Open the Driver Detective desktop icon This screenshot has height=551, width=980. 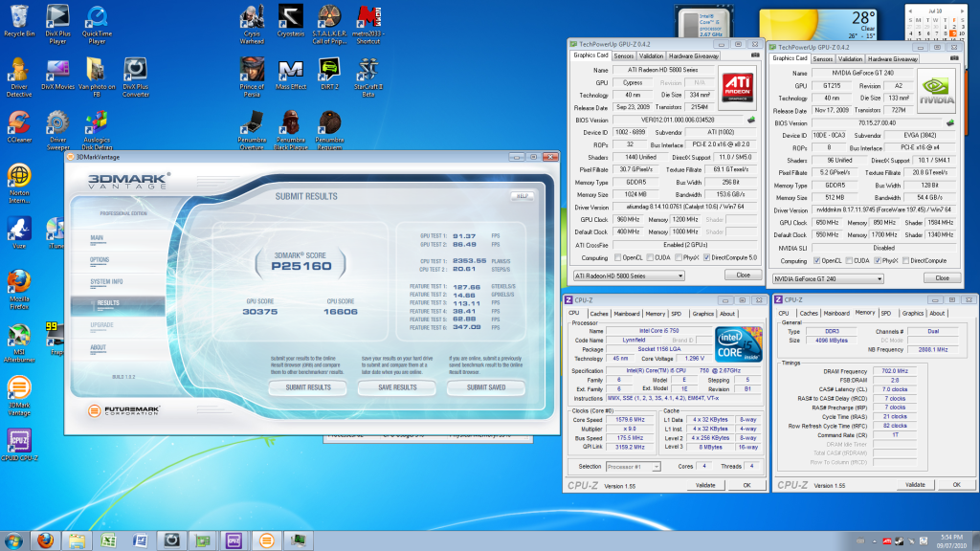19,78
